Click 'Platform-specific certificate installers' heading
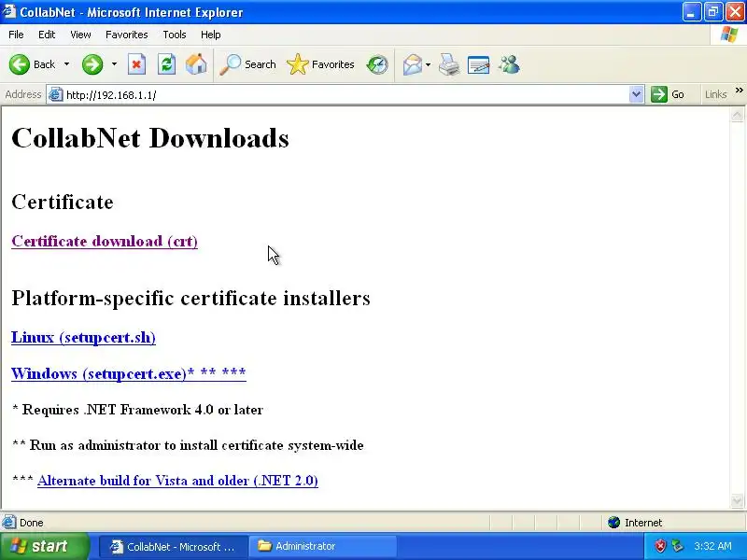The width and height of the screenshot is (747, 560). coord(190,298)
